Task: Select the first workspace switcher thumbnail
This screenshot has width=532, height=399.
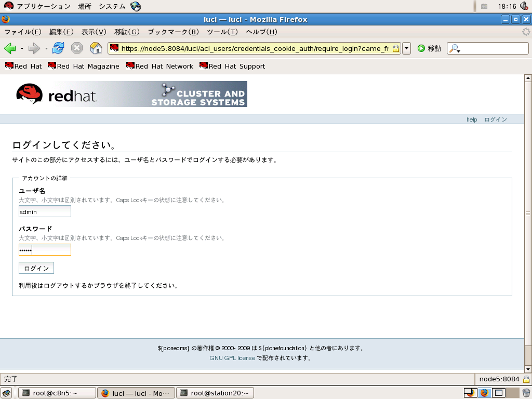Action: coord(470,393)
